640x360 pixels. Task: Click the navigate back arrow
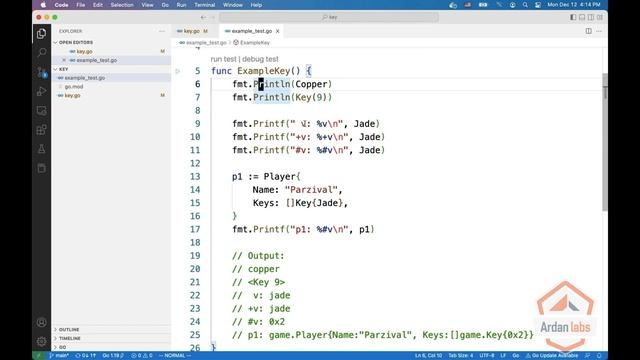(203, 17)
